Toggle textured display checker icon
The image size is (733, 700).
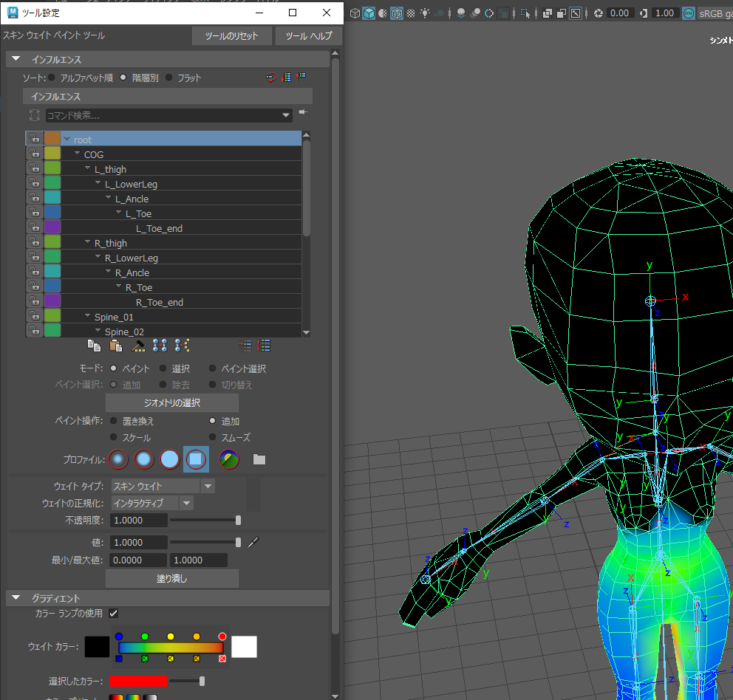411,13
